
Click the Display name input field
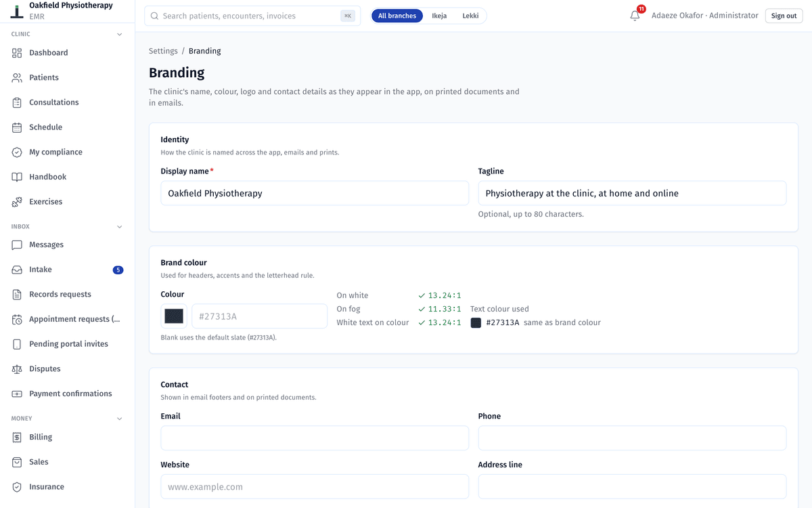tap(315, 193)
